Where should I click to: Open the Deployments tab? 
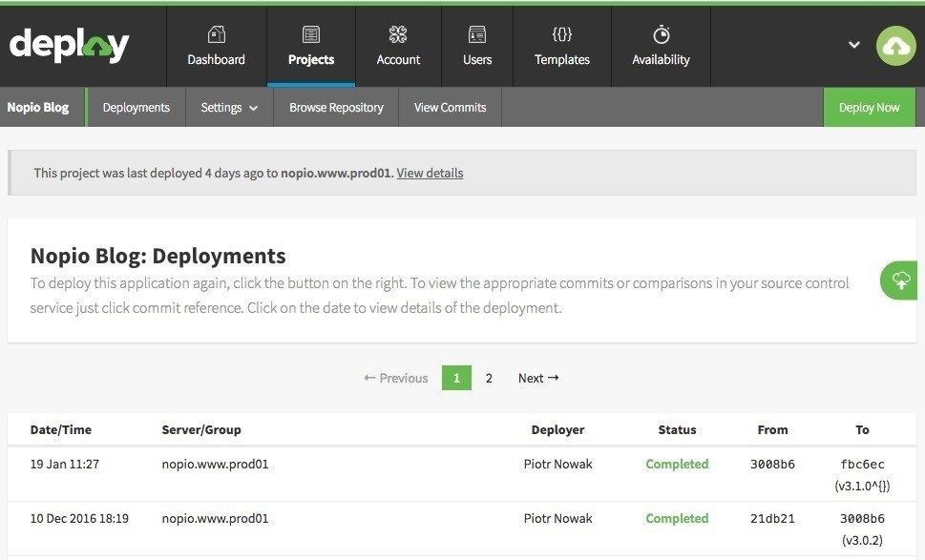pyautogui.click(x=137, y=107)
